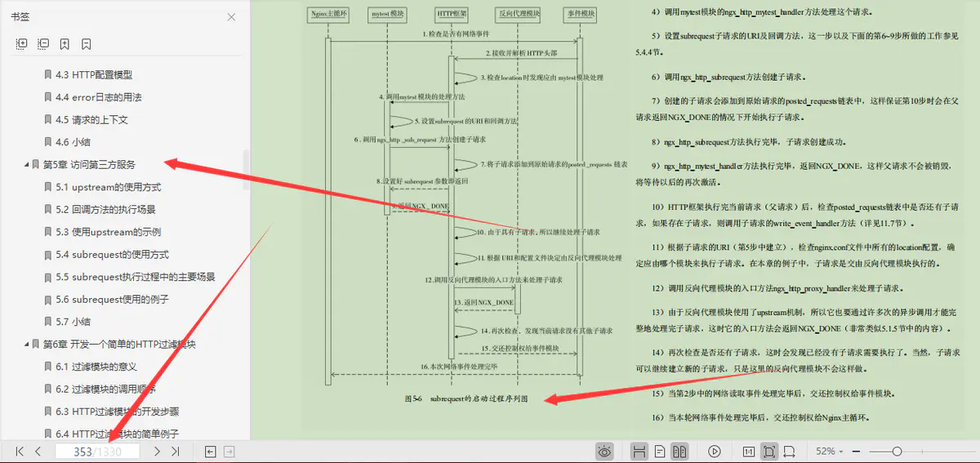Click the delete bookmark icon
Image resolution: width=980 pixels, height=463 pixels.
tap(86, 44)
